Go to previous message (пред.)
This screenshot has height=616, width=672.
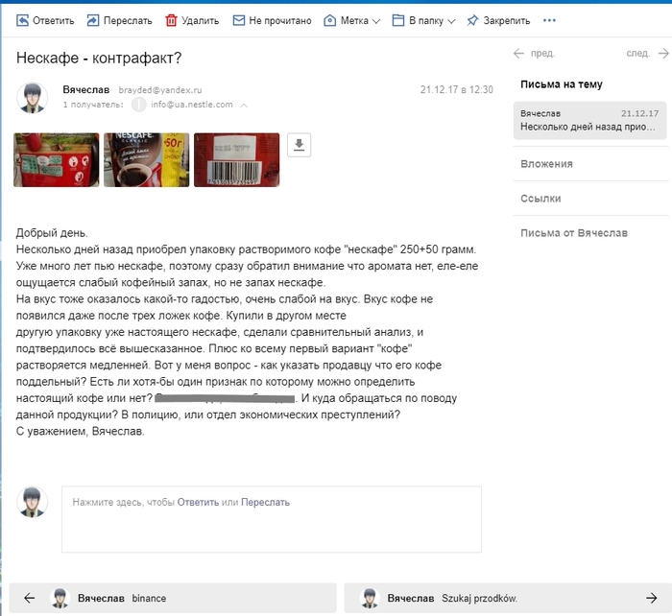tap(535, 54)
